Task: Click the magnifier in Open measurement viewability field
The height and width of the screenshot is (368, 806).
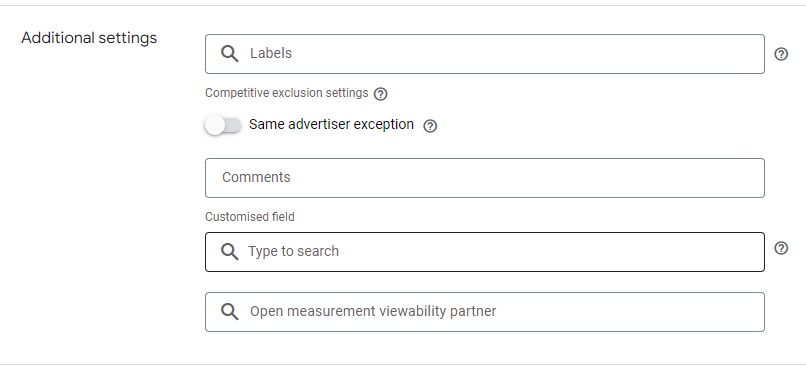Action: [x=229, y=311]
